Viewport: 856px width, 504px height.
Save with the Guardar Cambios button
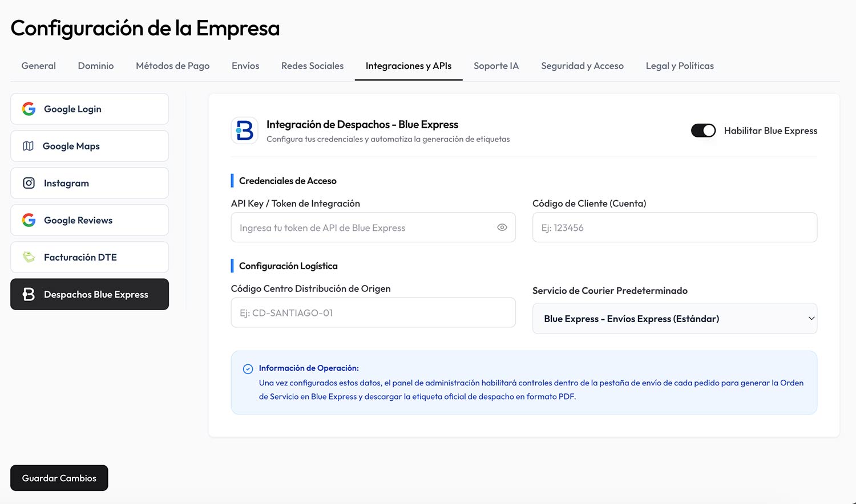tap(59, 478)
